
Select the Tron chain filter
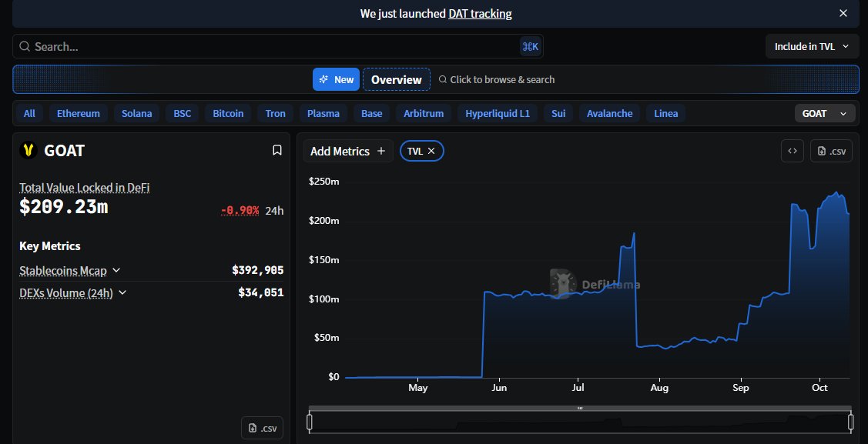tap(275, 113)
